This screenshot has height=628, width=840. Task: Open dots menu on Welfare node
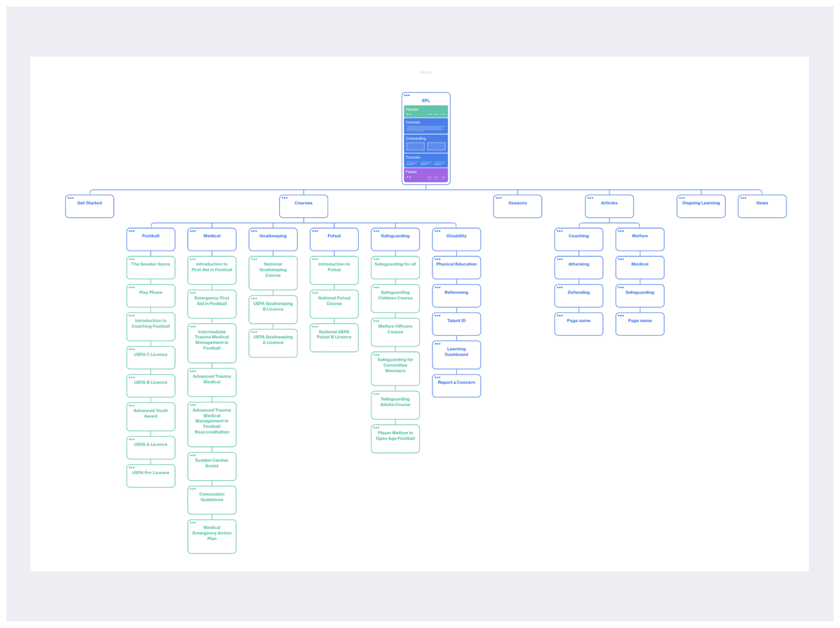pos(621,231)
